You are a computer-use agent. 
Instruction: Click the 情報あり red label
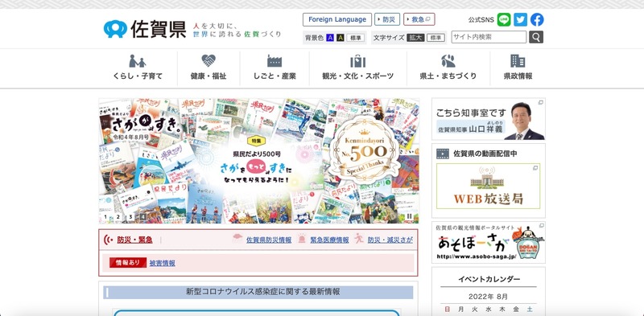point(128,263)
